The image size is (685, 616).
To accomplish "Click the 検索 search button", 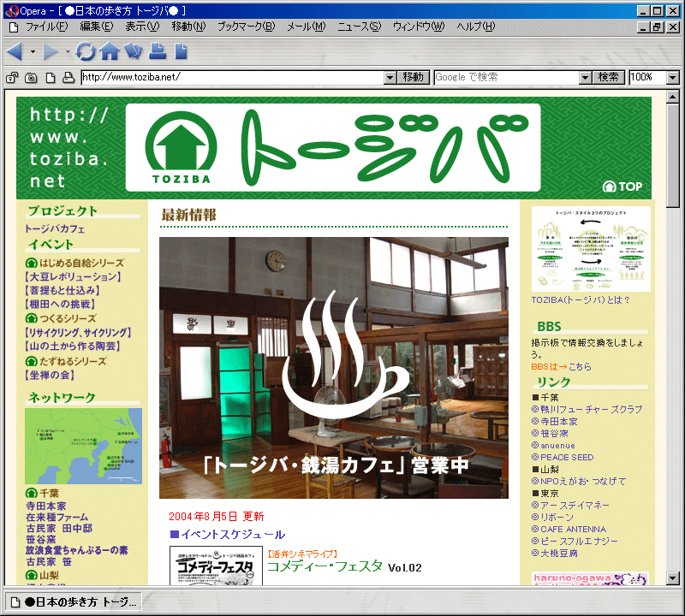I will 608,78.
